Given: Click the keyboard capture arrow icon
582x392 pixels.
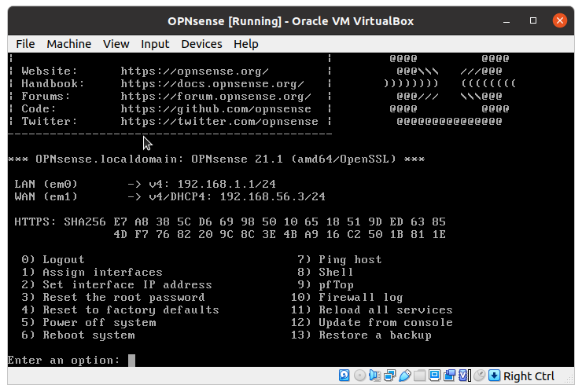Looking at the screenshot, I should pyautogui.click(x=494, y=376).
